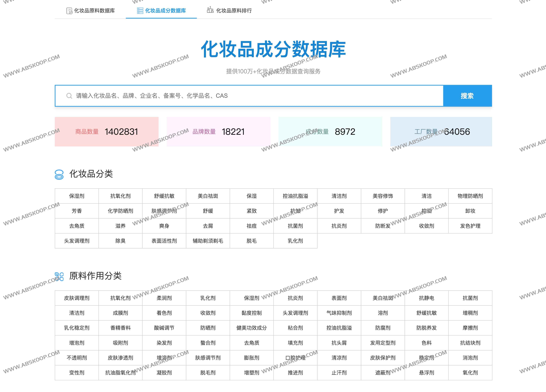Image resolution: width=546 pixels, height=392 pixels.
Task: Select 抗氧化剂 under 化妆品分类
Action: (120, 196)
